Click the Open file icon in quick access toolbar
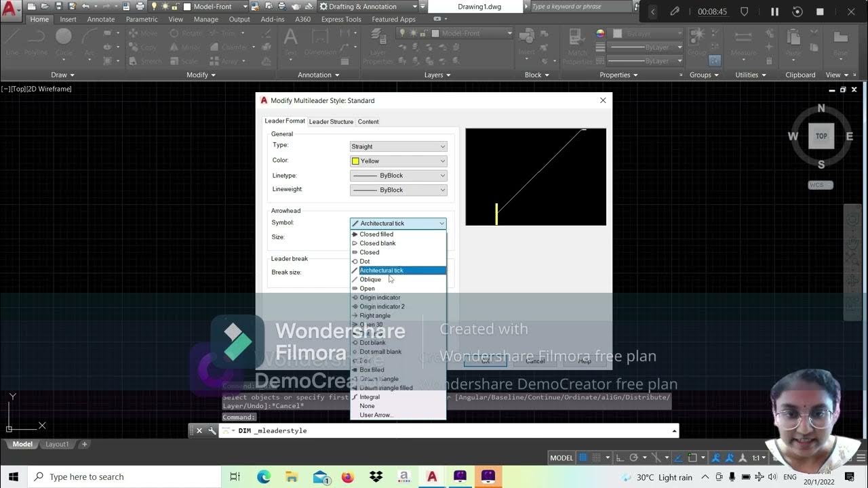The width and height of the screenshot is (868, 488). 45,6
